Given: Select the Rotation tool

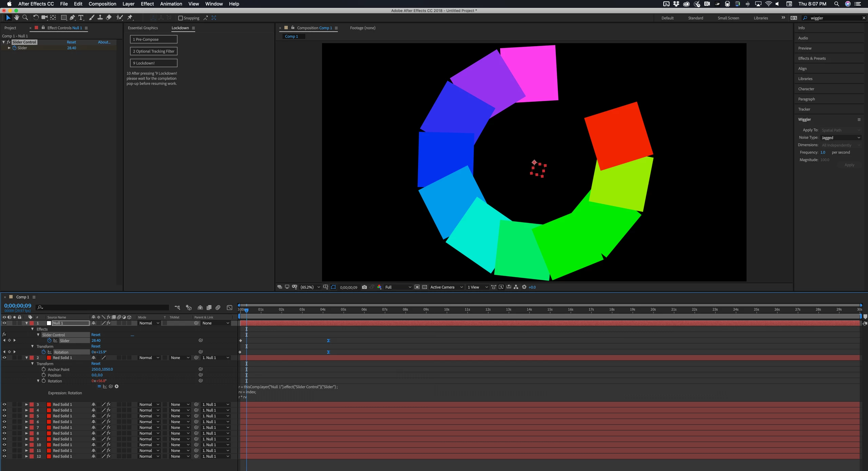Looking at the screenshot, I should pos(35,18).
